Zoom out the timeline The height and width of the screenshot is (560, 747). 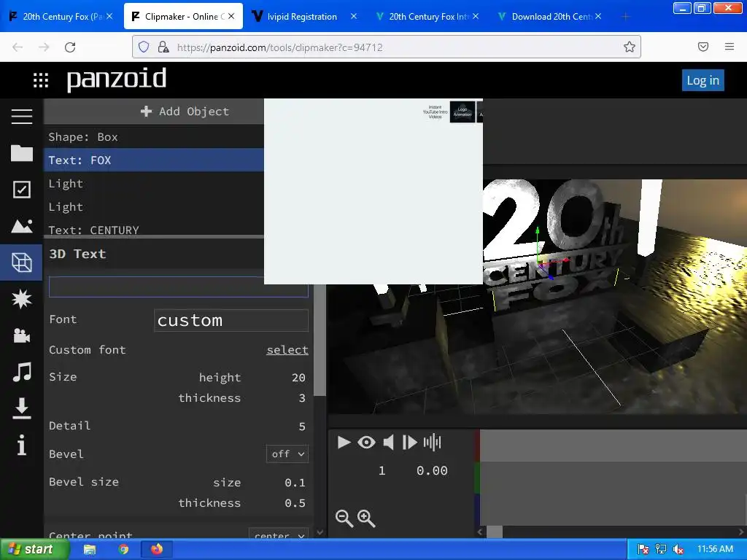click(x=344, y=518)
